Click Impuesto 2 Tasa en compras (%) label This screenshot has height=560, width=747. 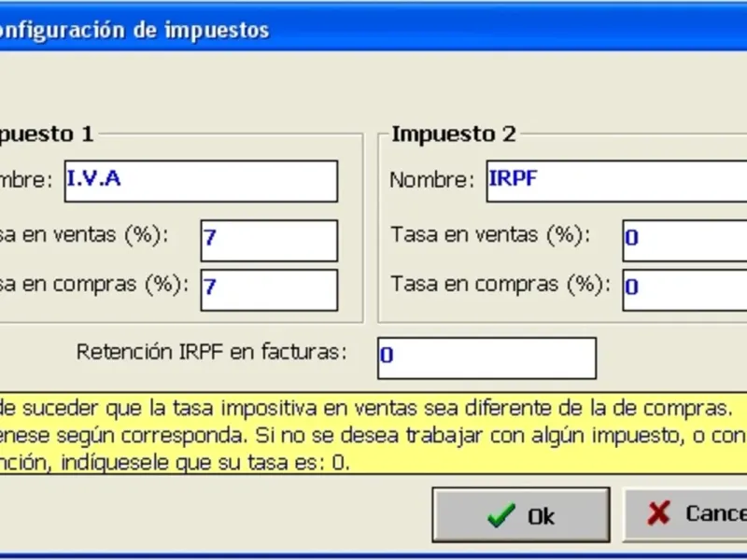pos(500,283)
